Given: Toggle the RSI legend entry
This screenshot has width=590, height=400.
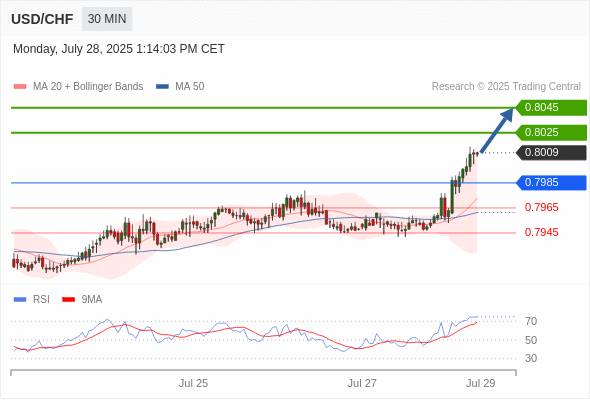Looking at the screenshot, I should pos(31,300).
